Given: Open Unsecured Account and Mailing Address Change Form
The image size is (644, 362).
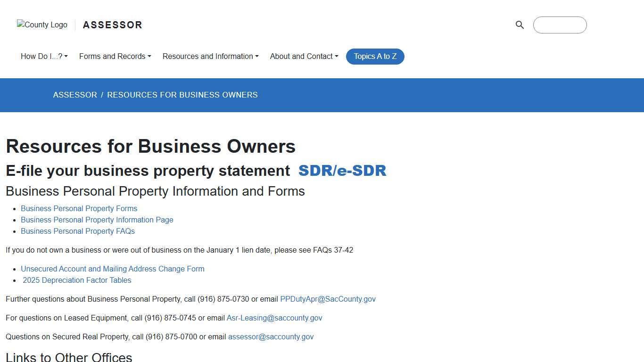Looking at the screenshot, I should pyautogui.click(x=113, y=269).
